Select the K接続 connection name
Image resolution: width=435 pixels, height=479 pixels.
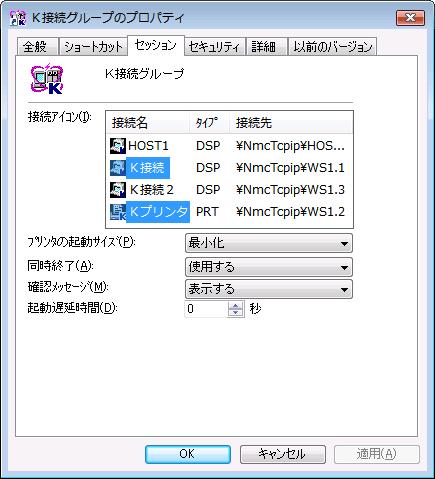point(148,168)
